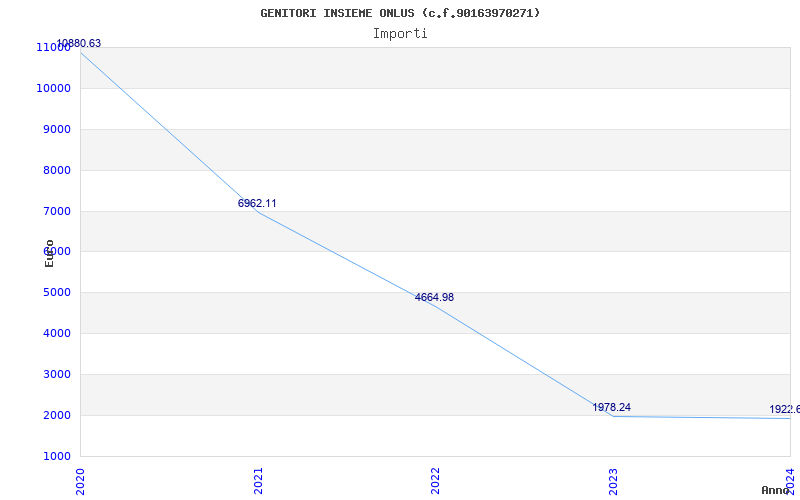Click the Importi subtitle
The image size is (800, 500).
[400, 34]
